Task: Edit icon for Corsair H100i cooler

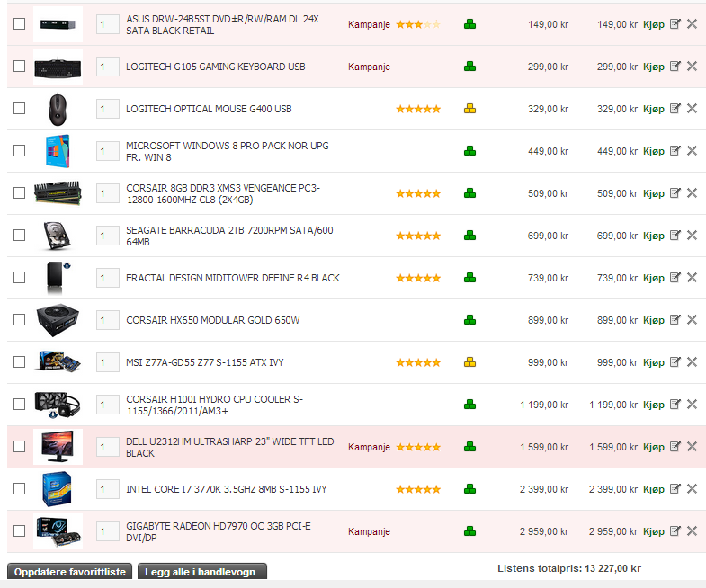Action: [x=675, y=405]
